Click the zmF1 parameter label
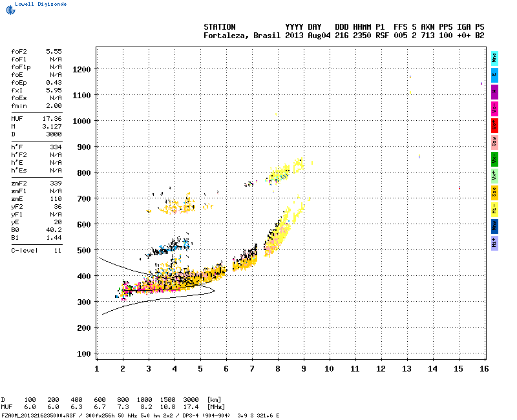517x420 pixels. pos(19,191)
